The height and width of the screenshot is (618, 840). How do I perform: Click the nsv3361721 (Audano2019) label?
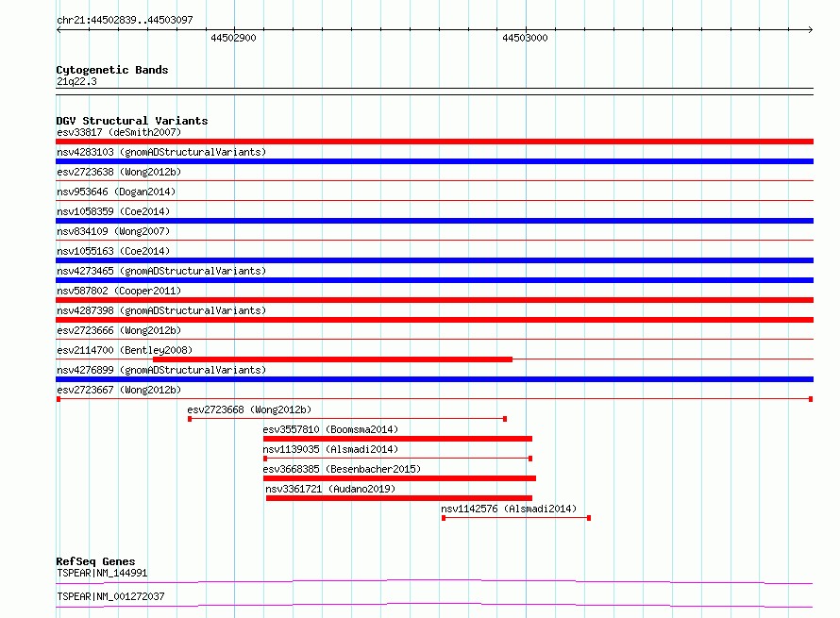coord(330,489)
